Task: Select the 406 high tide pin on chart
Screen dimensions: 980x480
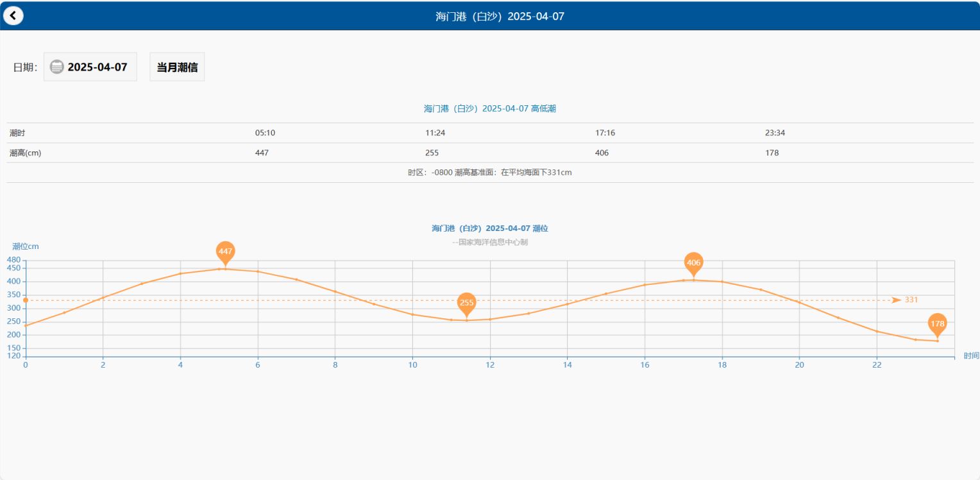Action: tap(693, 263)
